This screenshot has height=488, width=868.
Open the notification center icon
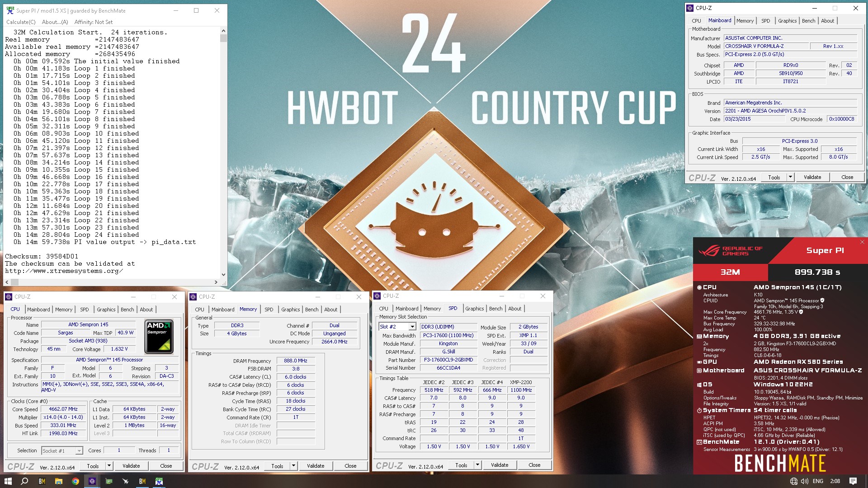coord(853,481)
